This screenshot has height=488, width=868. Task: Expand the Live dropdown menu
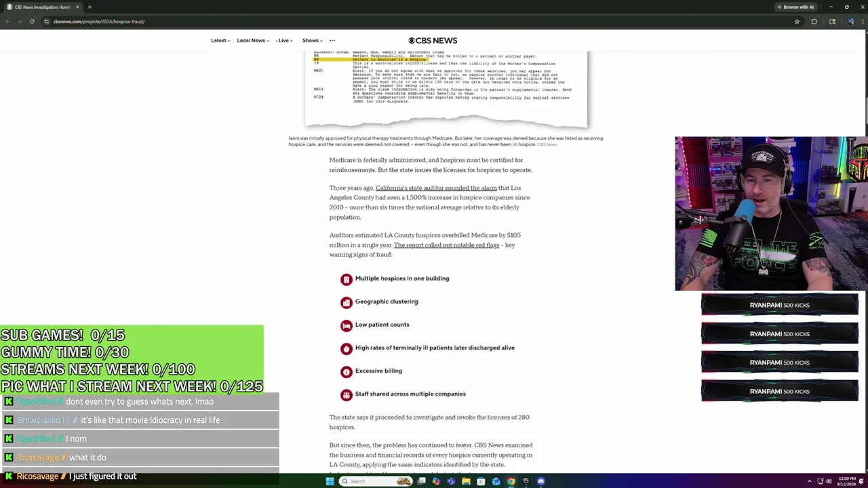click(284, 41)
